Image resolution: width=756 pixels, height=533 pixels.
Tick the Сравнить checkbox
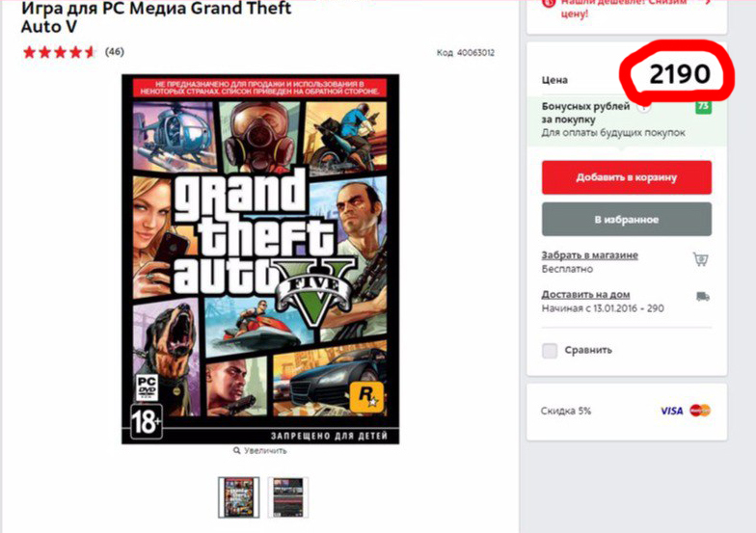[550, 351]
